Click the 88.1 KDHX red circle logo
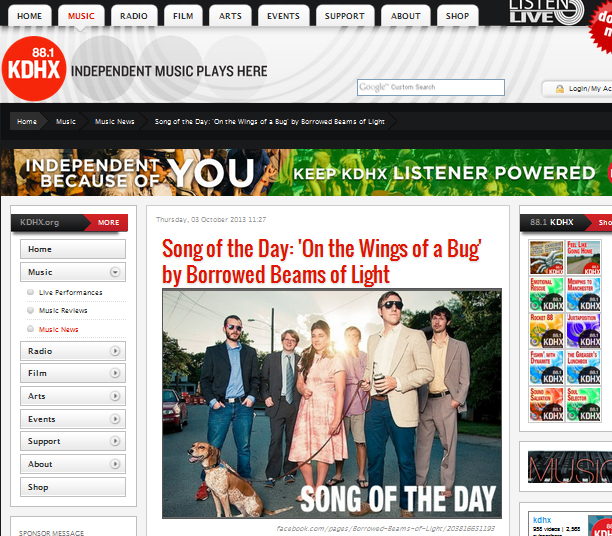Image resolution: width=612 pixels, height=536 pixels. [34, 69]
